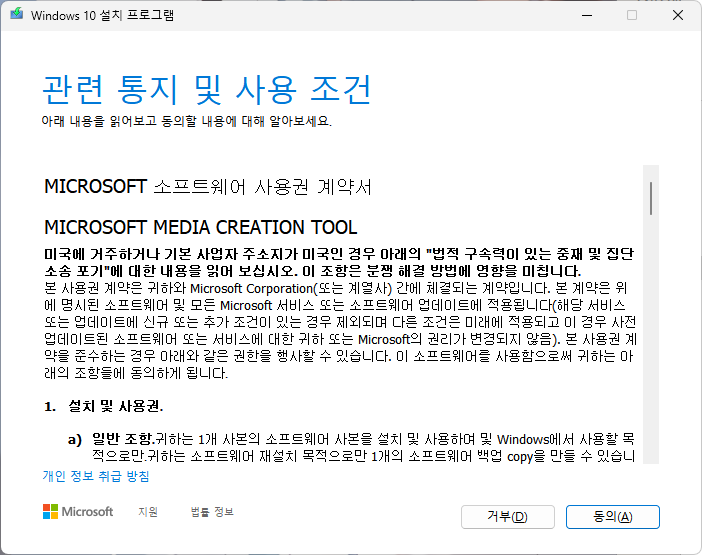Click section heading 1. 설치 및 사용권.

click(x=103, y=406)
